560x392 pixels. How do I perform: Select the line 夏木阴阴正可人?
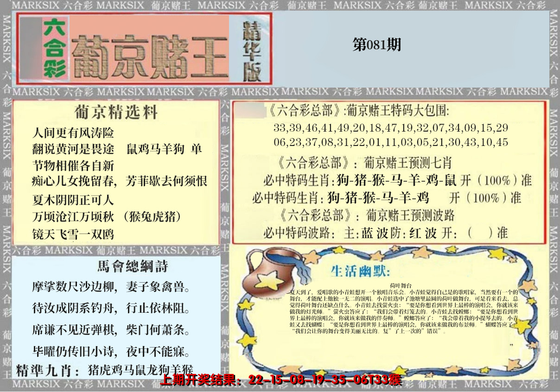[73, 201]
